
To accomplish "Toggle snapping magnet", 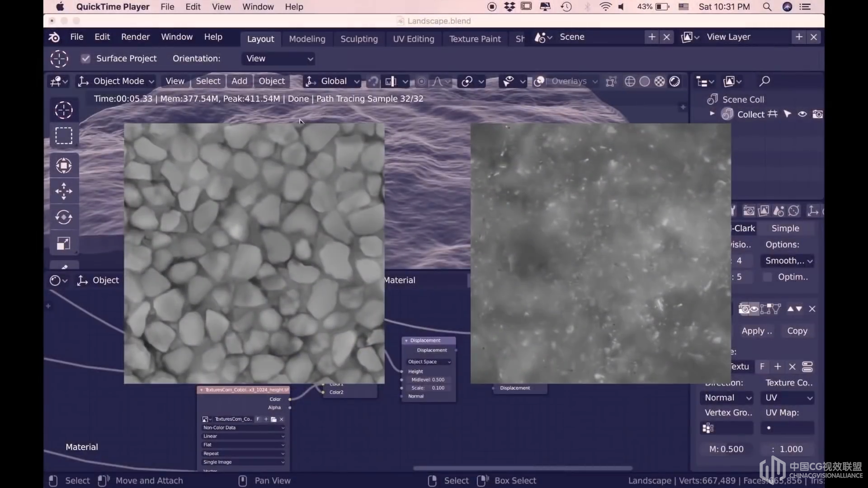I will pos(373,81).
